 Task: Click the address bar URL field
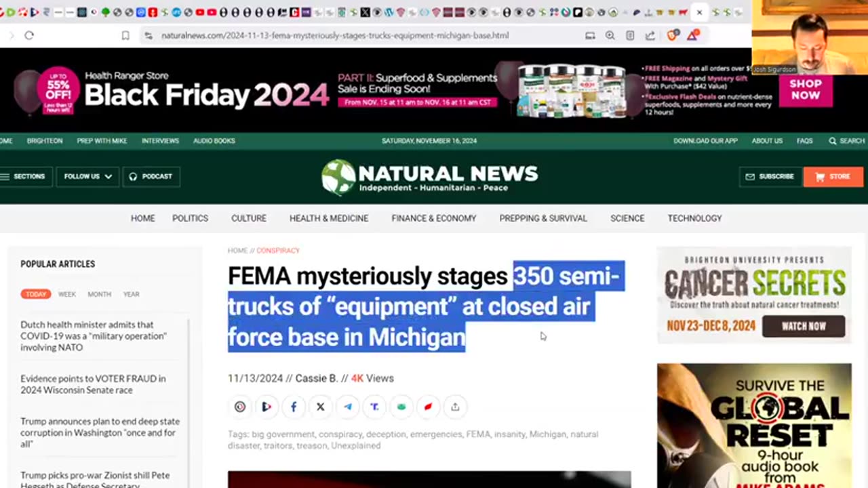tap(366, 35)
